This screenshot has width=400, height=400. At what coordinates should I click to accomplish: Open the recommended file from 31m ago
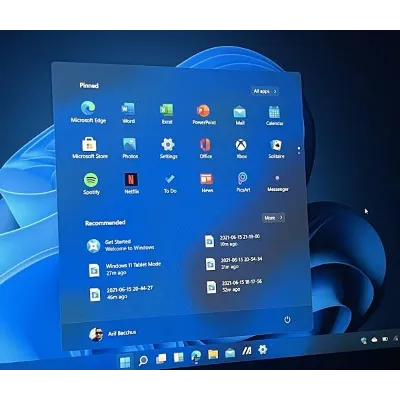coord(234,263)
